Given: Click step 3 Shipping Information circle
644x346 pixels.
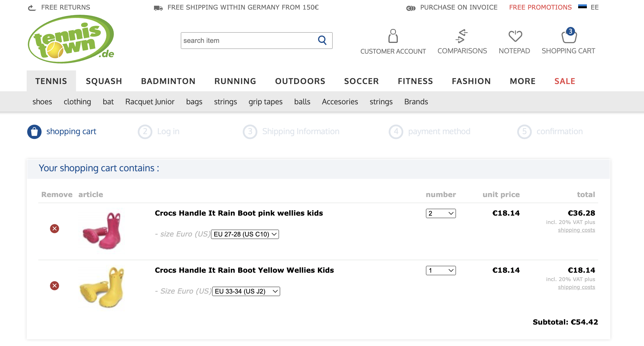Looking at the screenshot, I should (250, 132).
